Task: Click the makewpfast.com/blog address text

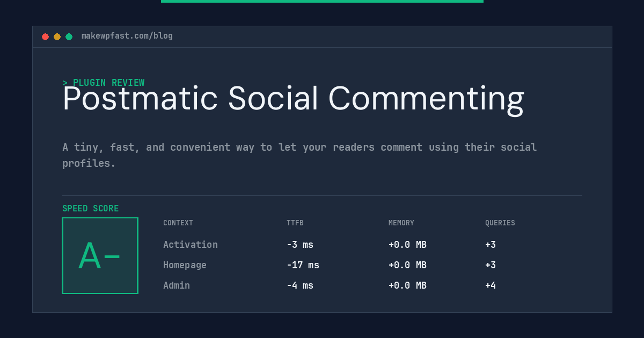Action: [127, 36]
